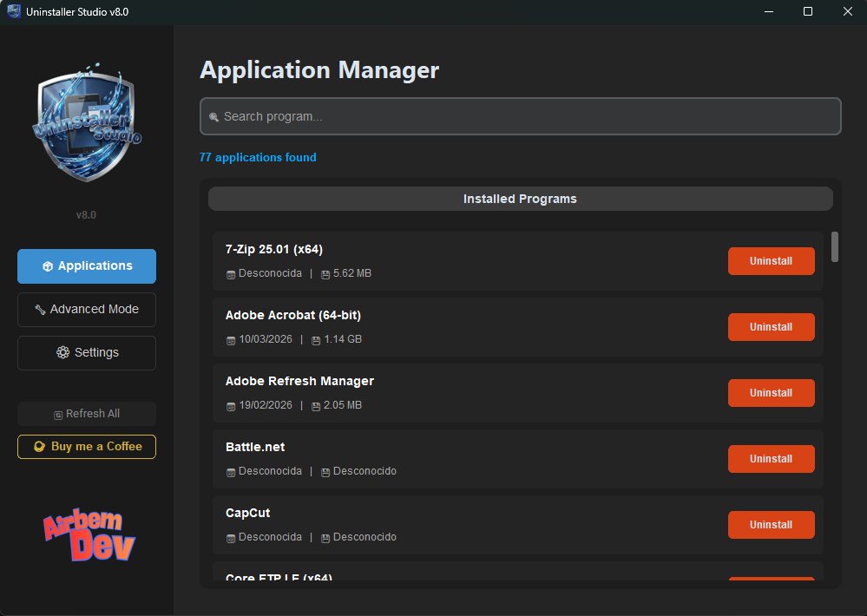Click Desconocido size in CapCut row
This screenshot has width=867, height=616.
[365, 537]
